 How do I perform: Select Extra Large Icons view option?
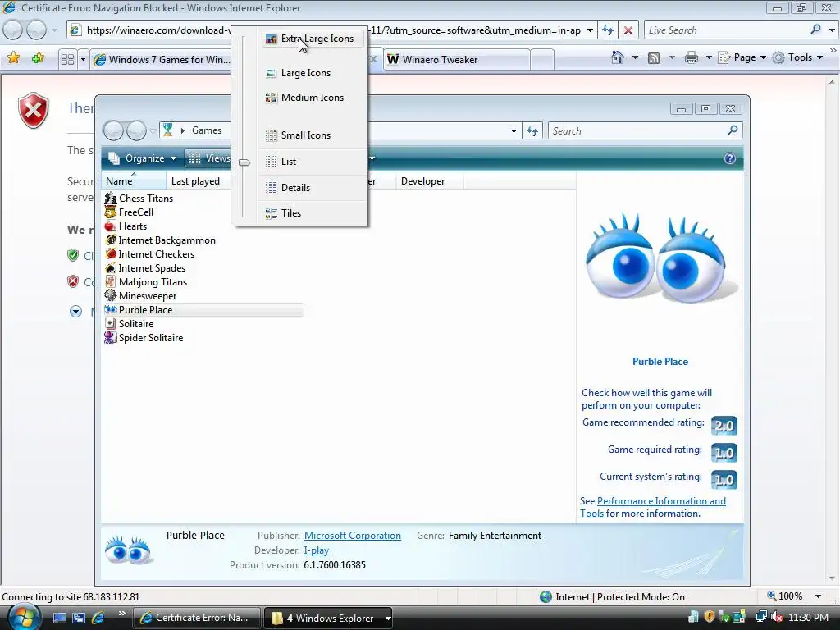click(313, 39)
